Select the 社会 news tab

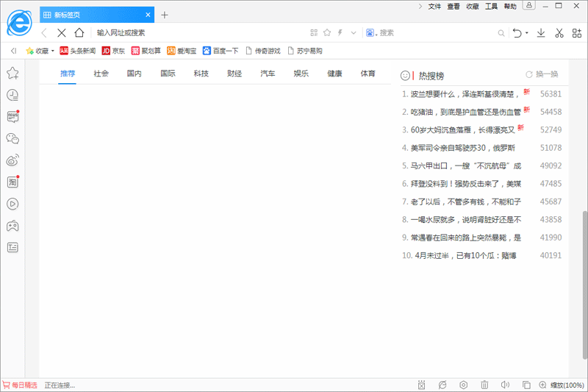click(x=101, y=74)
